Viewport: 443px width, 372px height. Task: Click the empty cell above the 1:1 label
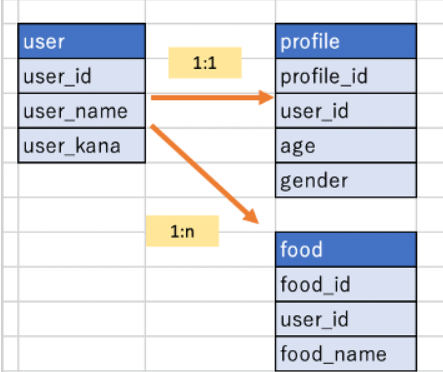click(x=210, y=12)
